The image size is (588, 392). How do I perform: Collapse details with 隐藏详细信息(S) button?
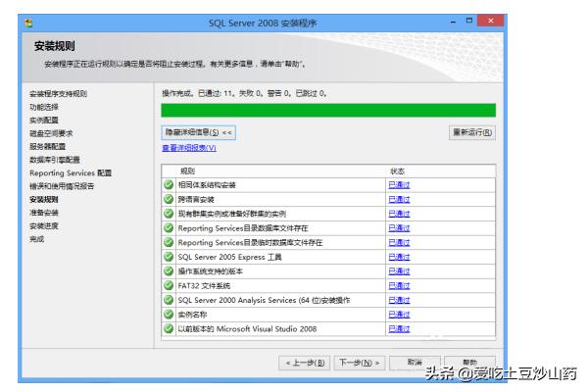click(198, 132)
